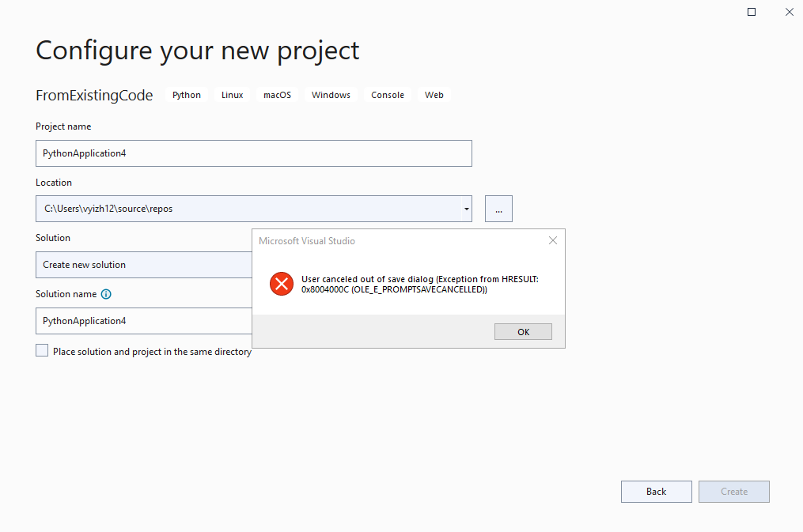Click the Create button
This screenshot has width=803, height=532.
733,491
